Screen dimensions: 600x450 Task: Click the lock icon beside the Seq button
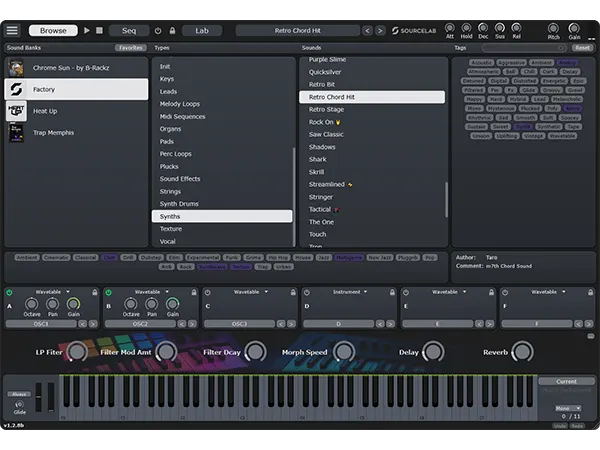click(x=172, y=30)
